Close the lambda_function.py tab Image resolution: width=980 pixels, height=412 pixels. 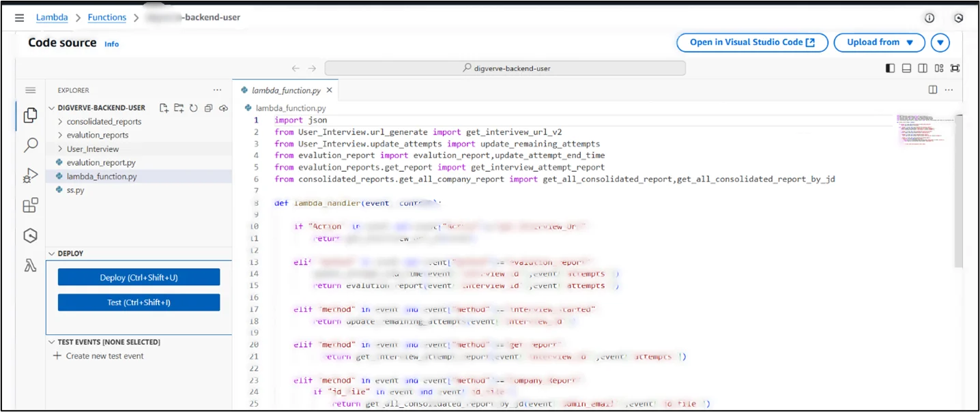(329, 90)
